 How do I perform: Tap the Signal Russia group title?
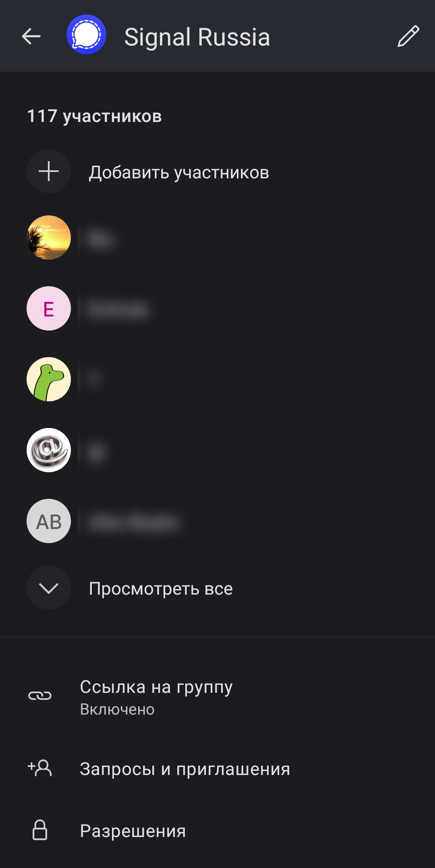(x=197, y=37)
